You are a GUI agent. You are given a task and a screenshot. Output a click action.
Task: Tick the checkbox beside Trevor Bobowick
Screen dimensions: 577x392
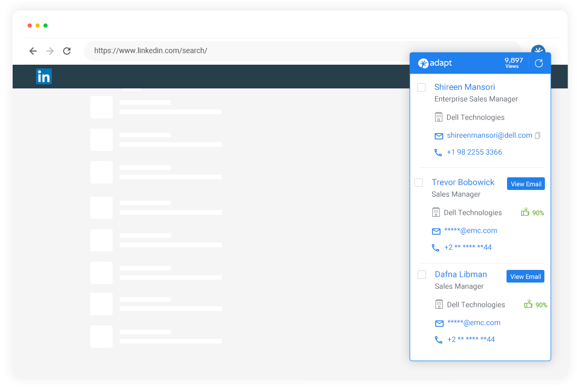419,183
